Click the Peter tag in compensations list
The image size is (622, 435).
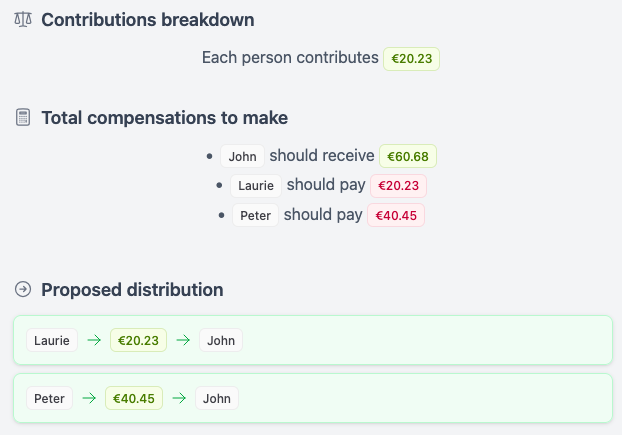point(255,215)
